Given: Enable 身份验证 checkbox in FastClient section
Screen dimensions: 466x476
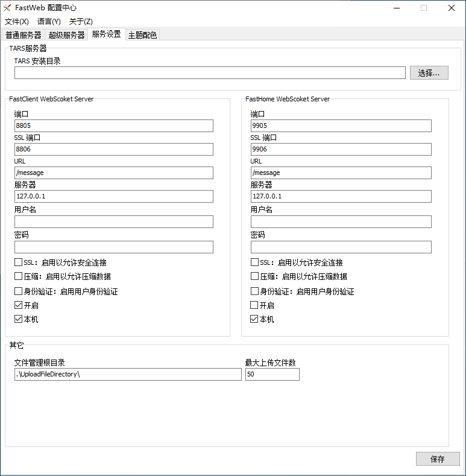Looking at the screenshot, I should coord(19,291).
